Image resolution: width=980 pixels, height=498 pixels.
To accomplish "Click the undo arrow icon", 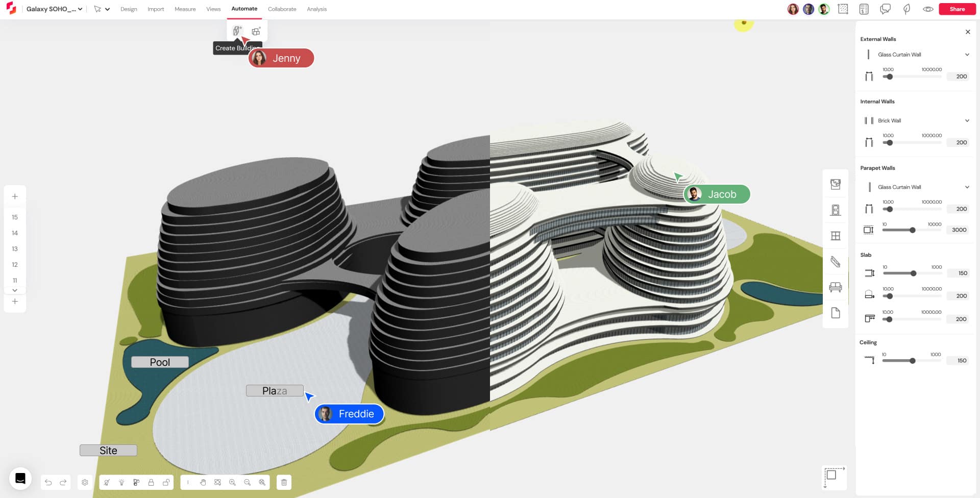I will pos(48,482).
